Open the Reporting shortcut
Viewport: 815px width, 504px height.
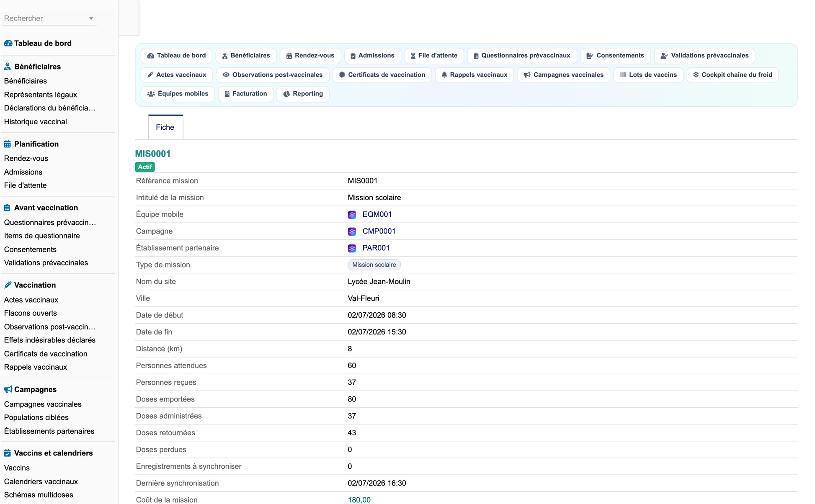click(303, 94)
